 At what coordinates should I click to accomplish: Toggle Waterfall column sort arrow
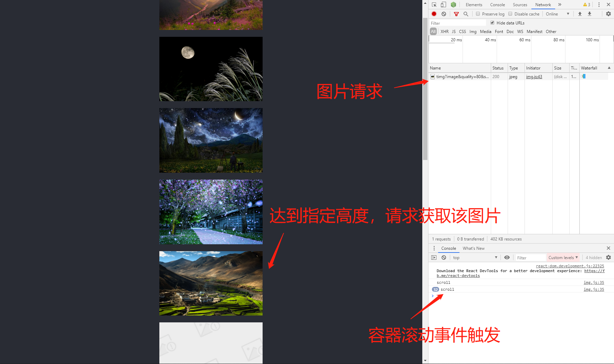coord(609,68)
